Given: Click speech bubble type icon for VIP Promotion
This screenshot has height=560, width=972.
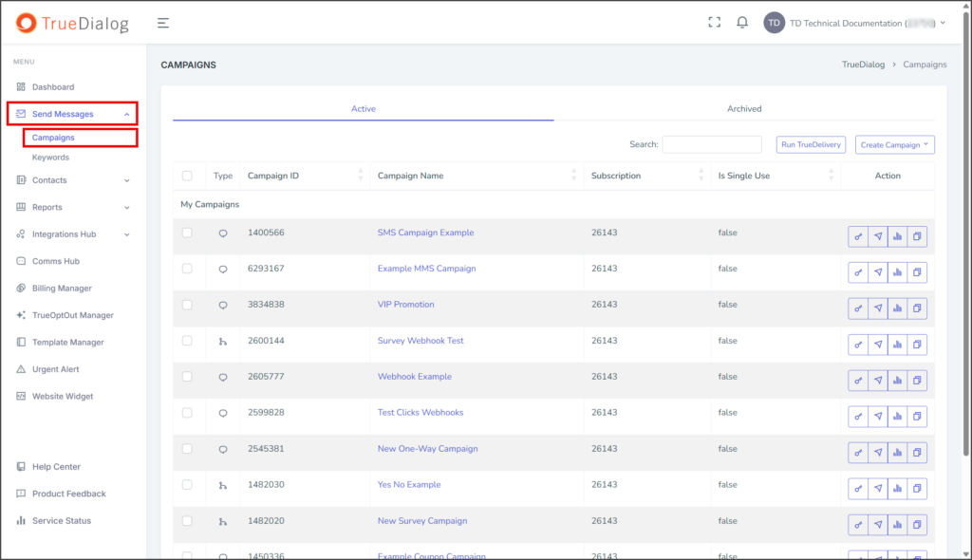Looking at the screenshot, I should 223,305.
